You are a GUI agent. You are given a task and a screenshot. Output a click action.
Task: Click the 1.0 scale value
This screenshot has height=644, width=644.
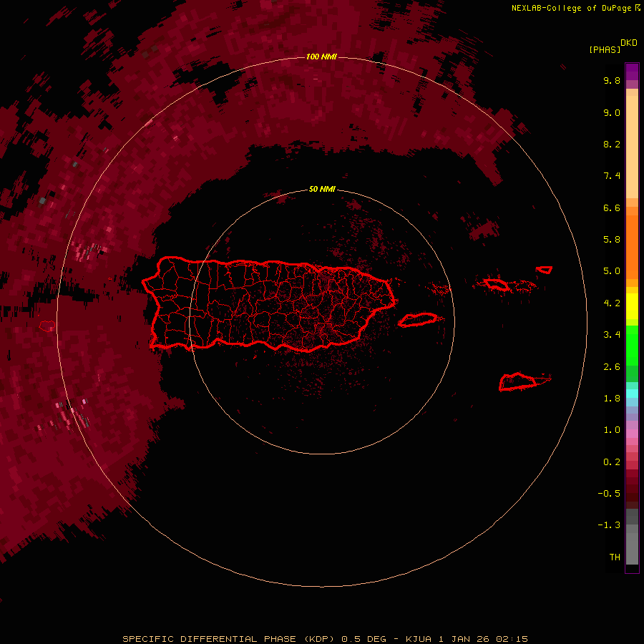(612, 430)
